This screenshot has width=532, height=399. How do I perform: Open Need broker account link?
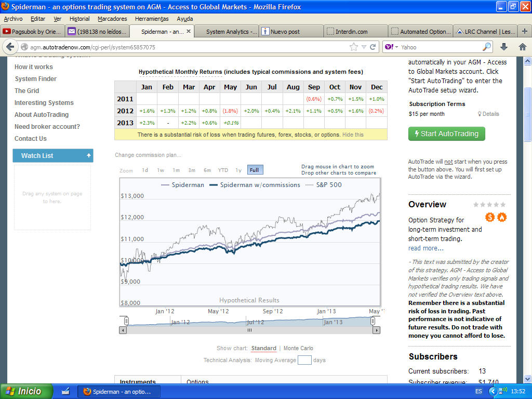(47, 127)
